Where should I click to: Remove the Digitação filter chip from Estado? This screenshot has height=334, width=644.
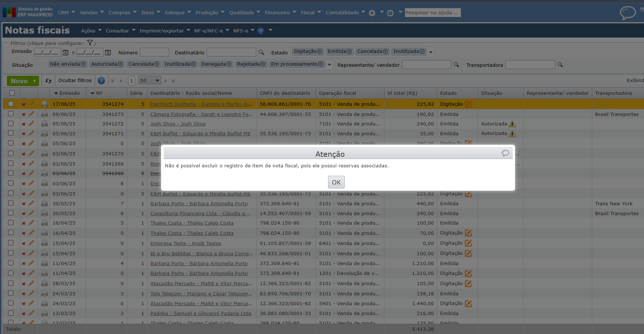(x=320, y=51)
